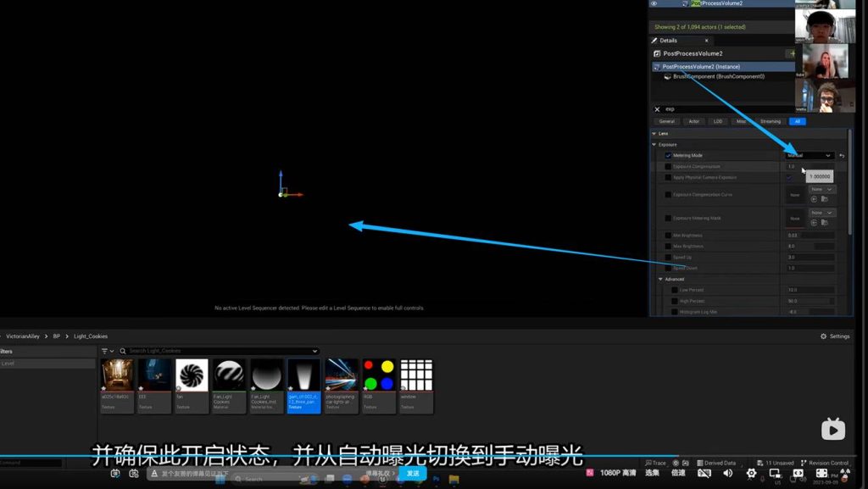Open the Metering Mode dropdown set to Manual
Viewport: 868px width, 489px height.
tap(810, 156)
